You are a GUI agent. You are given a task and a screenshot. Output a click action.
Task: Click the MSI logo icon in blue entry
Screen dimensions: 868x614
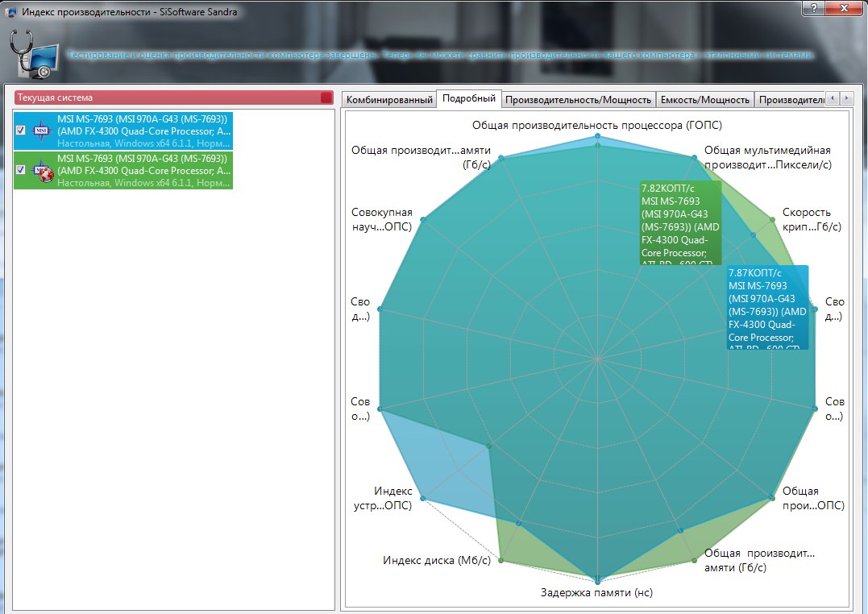(42, 131)
